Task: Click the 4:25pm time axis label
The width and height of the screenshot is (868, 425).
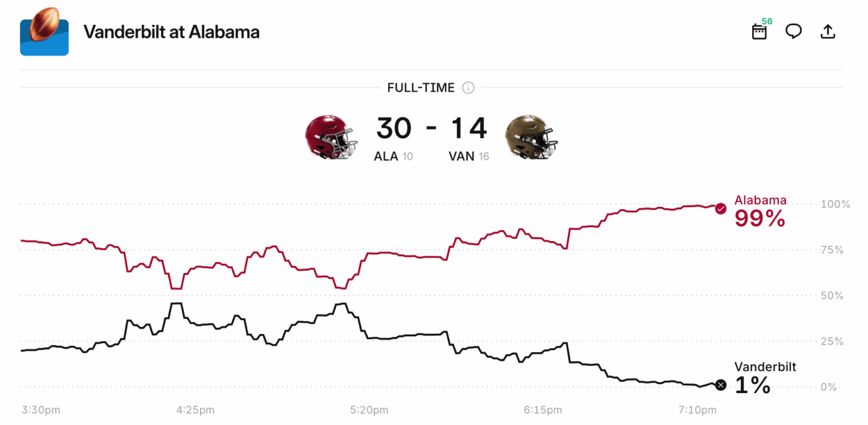Action: click(x=195, y=411)
